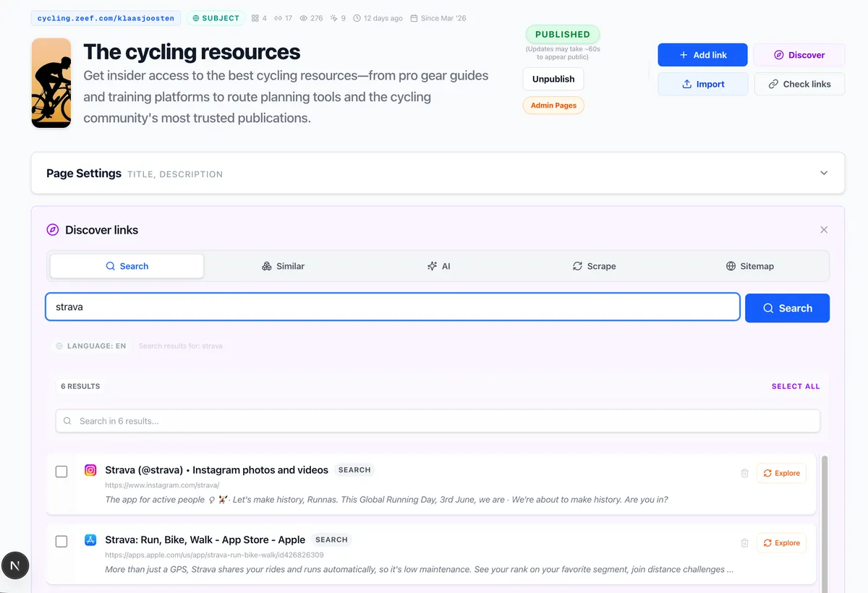Click the App Store logo icon
Screen dimensions: 868x593
click(90, 539)
